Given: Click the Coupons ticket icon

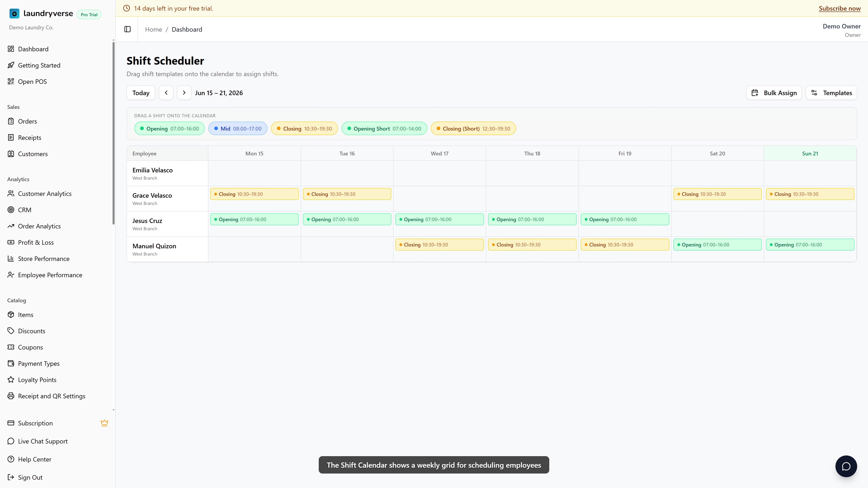Looking at the screenshot, I should (x=11, y=347).
